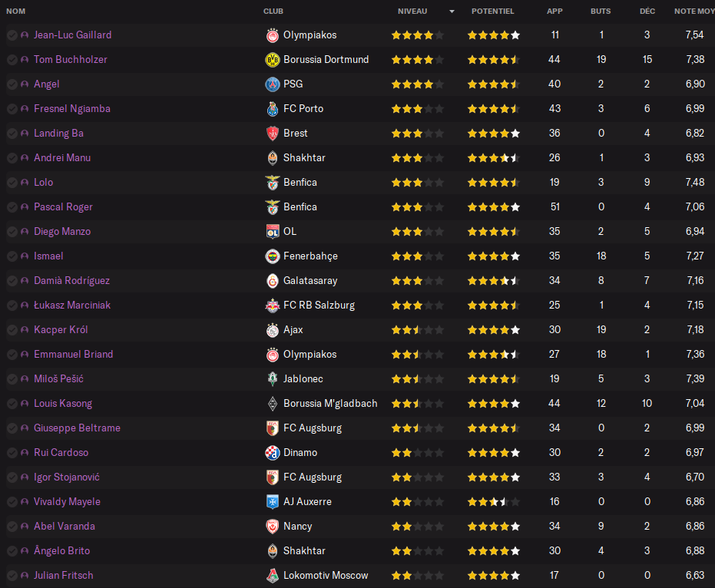Click the Fenerbahçe club badge

tap(272, 256)
